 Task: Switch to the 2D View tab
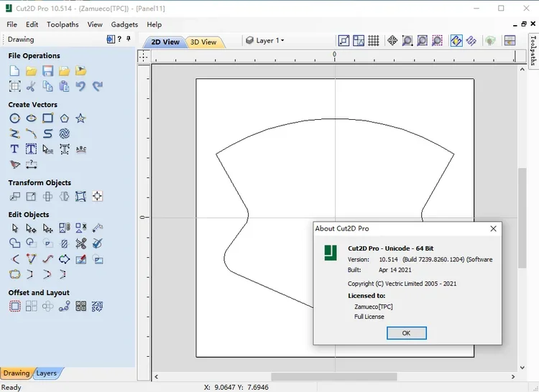tap(165, 42)
